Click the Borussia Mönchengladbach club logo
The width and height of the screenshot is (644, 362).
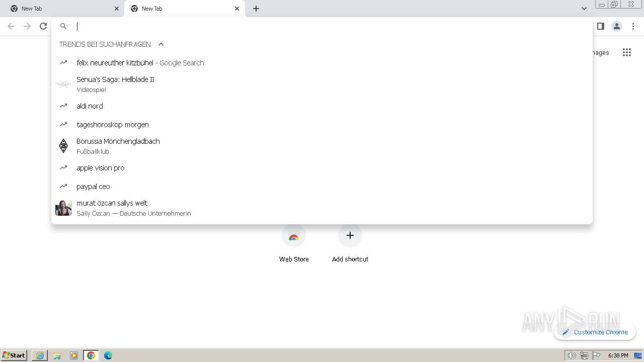63,146
